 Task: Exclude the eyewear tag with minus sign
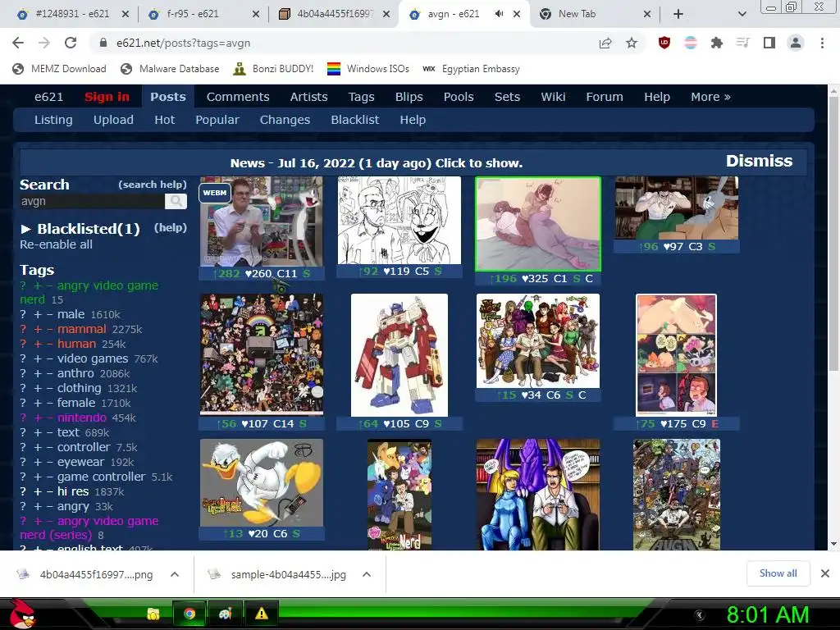49,463
